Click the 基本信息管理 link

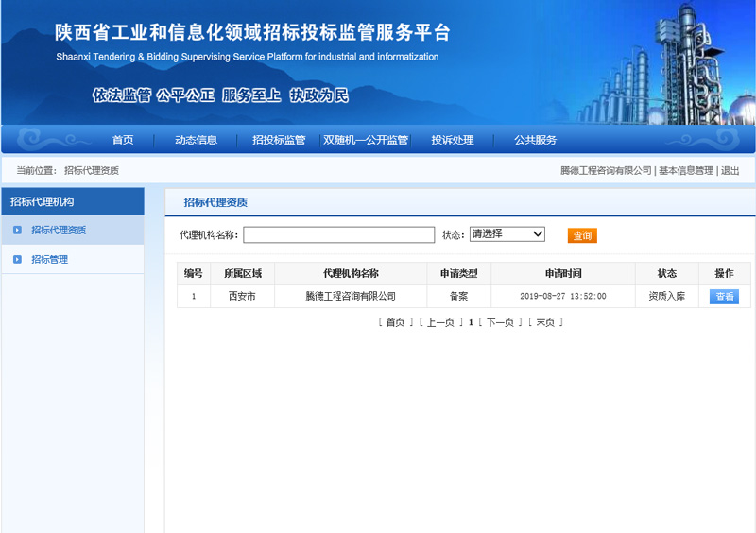click(685, 170)
